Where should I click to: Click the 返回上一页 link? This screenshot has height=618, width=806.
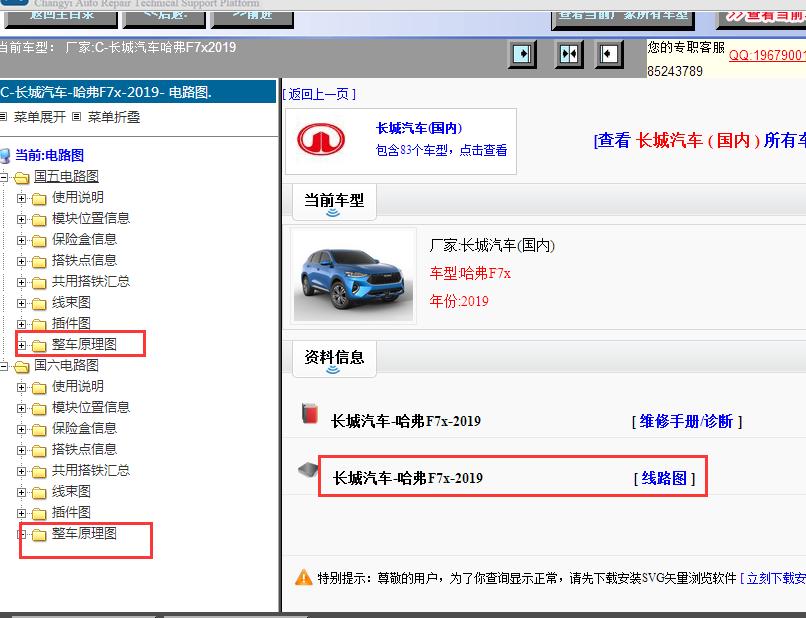[x=319, y=94]
